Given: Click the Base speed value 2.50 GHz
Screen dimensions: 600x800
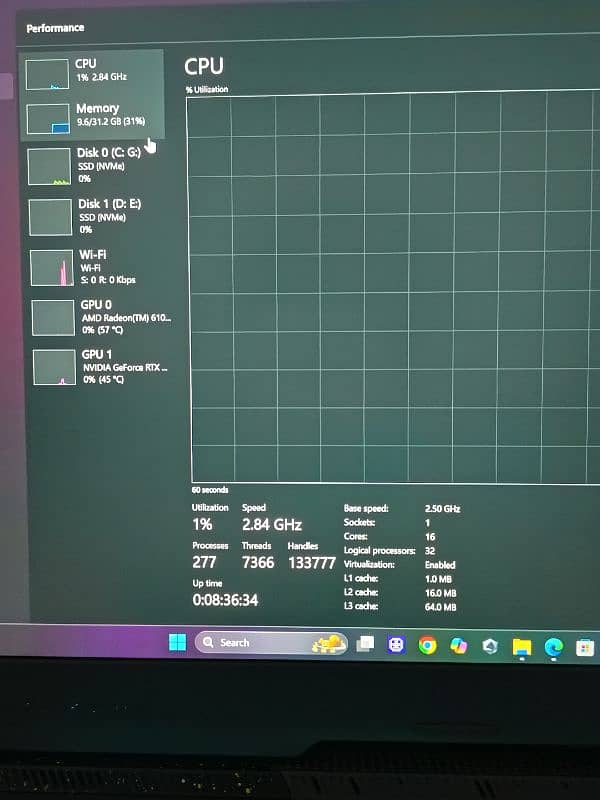Looking at the screenshot, I should (x=442, y=509).
